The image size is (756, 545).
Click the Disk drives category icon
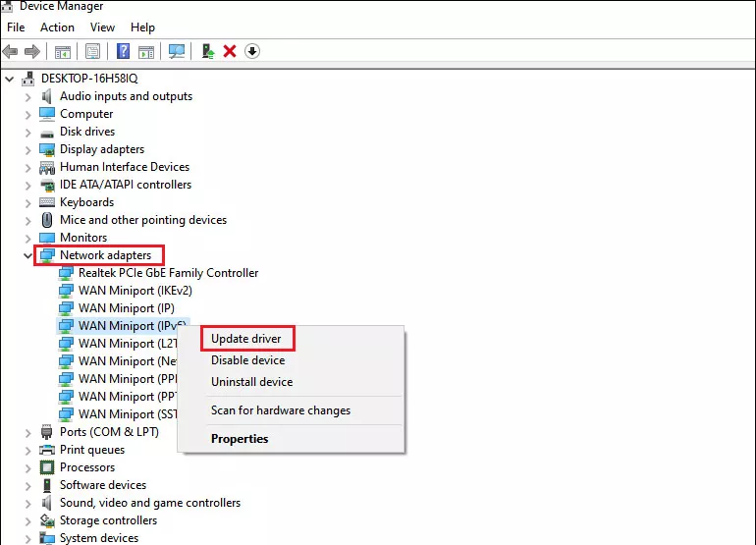coord(47,133)
